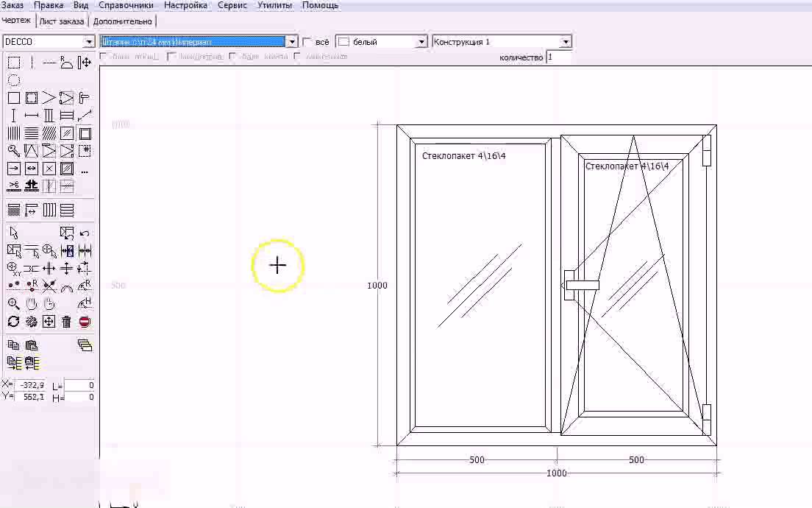812x508 pixels.
Task: Select the dashed rectangle selection tool
Action: coord(14,63)
